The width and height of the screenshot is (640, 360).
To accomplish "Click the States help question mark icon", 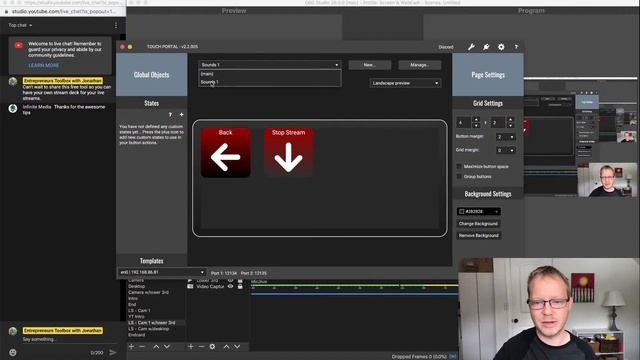I will (x=170, y=115).
